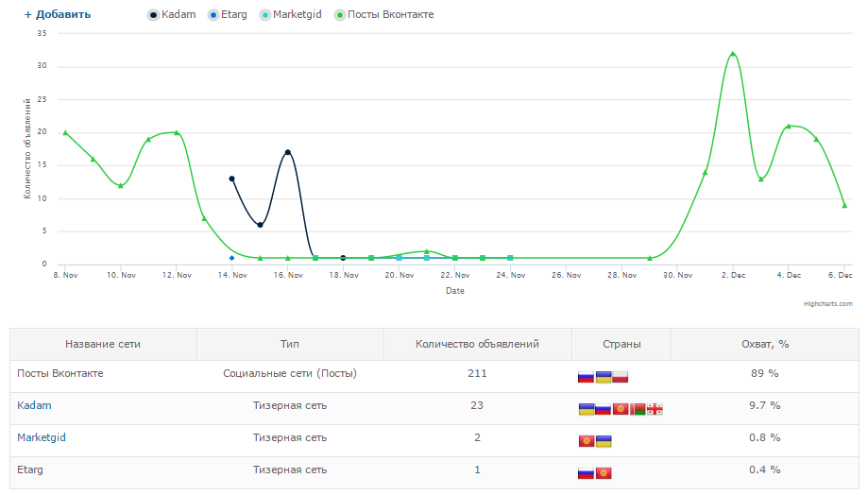868x495 pixels.
Task: Click the green point on 3. Dec dip
Action: (761, 179)
